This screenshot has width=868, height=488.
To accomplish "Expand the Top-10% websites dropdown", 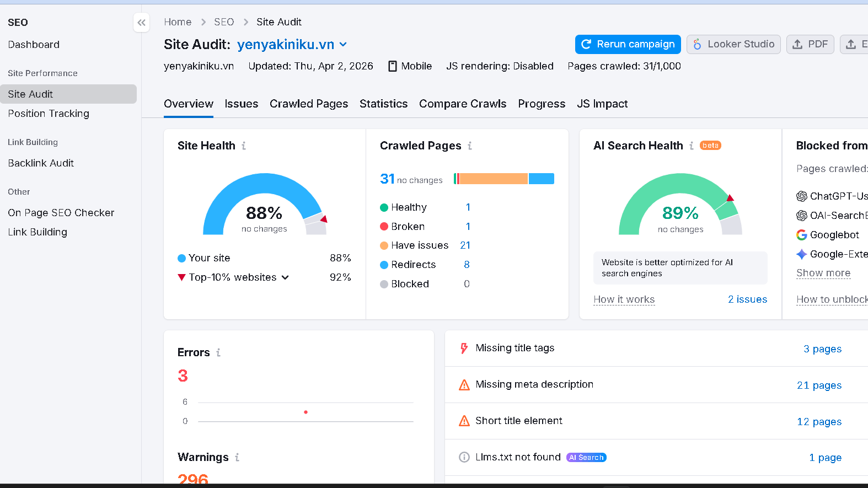I will (x=285, y=277).
